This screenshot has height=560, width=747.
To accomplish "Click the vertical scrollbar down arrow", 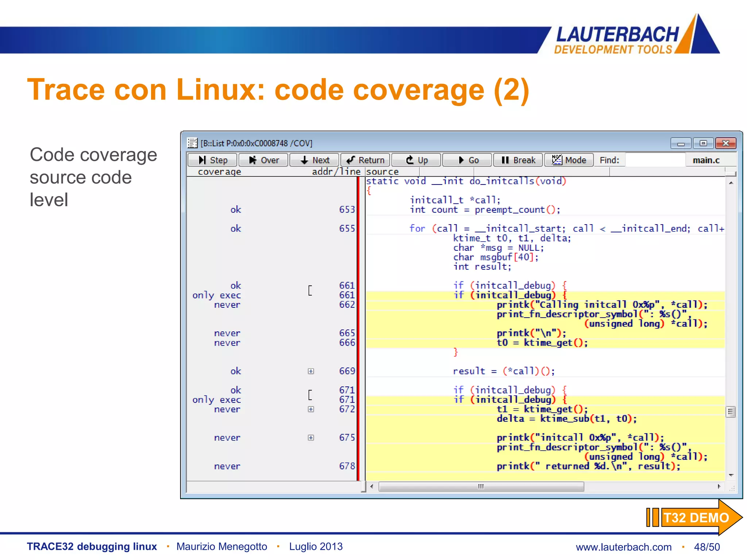I will (731, 475).
